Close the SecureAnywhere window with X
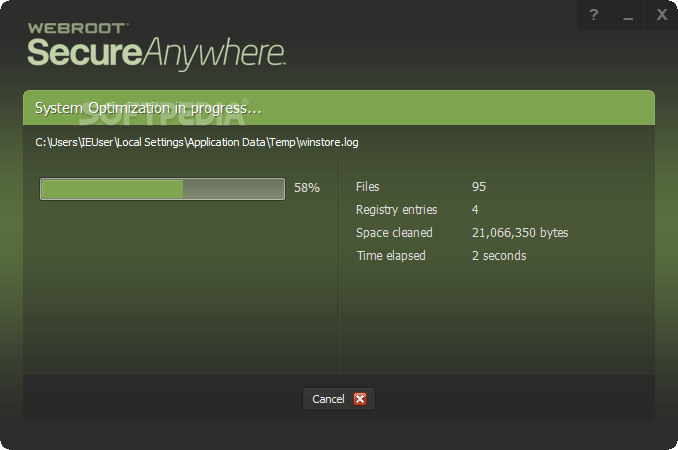Viewport: 678px width, 450px height. [662, 15]
